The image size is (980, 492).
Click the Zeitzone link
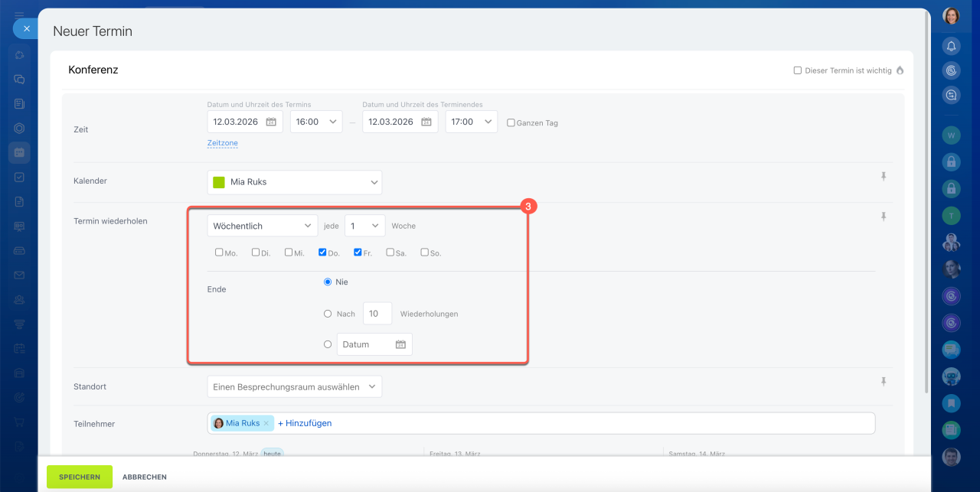tap(222, 143)
